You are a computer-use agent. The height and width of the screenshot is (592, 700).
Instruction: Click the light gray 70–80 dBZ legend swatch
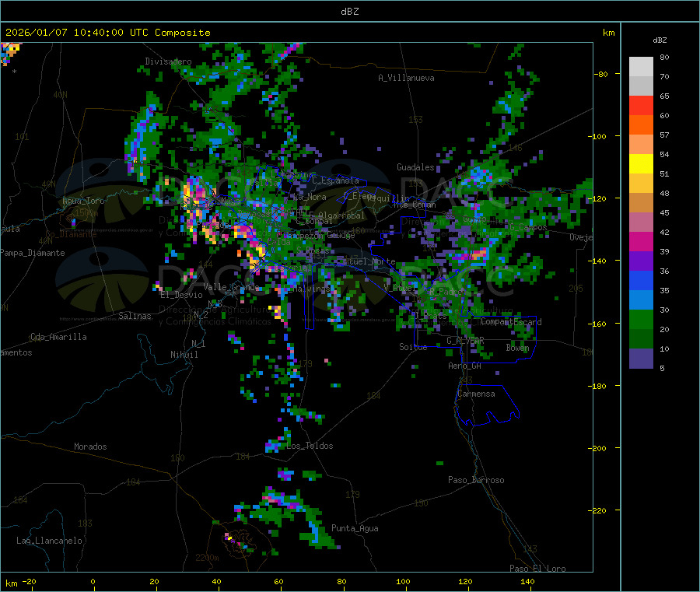[x=641, y=67]
